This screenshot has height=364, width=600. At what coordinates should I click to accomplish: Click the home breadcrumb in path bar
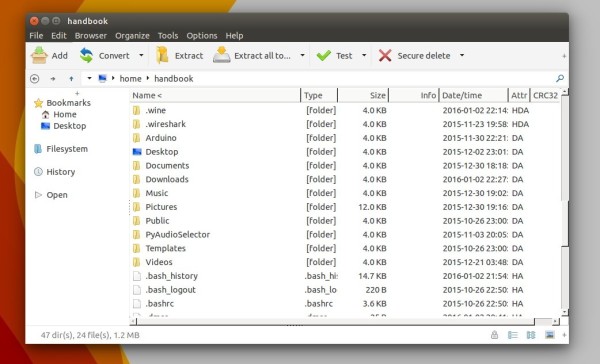[x=130, y=78]
